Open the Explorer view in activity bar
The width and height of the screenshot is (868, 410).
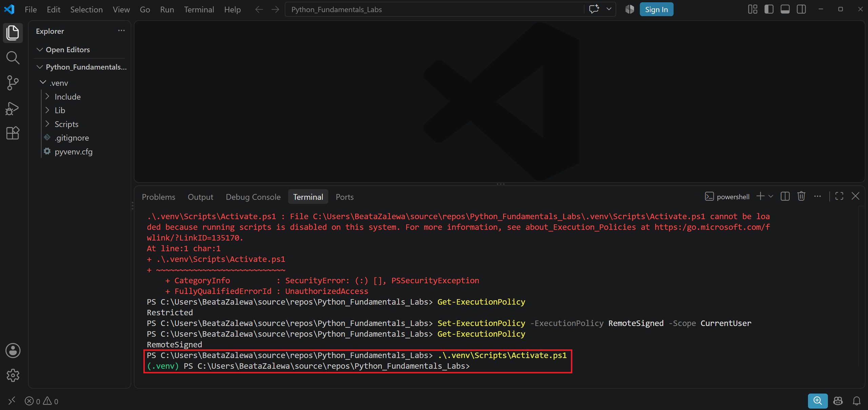pos(13,33)
